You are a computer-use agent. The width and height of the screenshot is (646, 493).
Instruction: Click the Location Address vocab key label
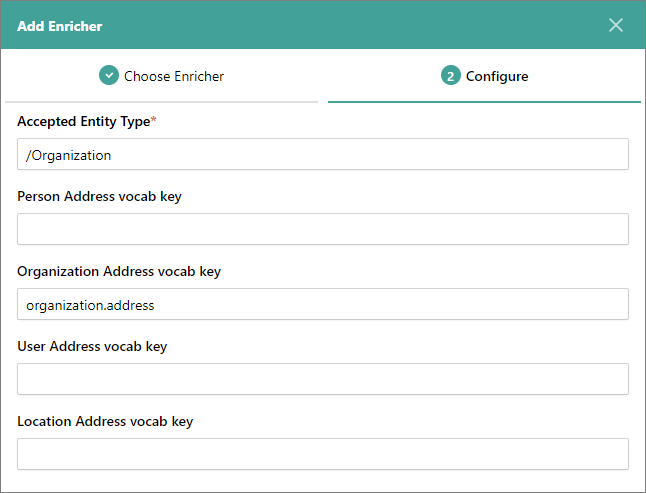click(105, 421)
